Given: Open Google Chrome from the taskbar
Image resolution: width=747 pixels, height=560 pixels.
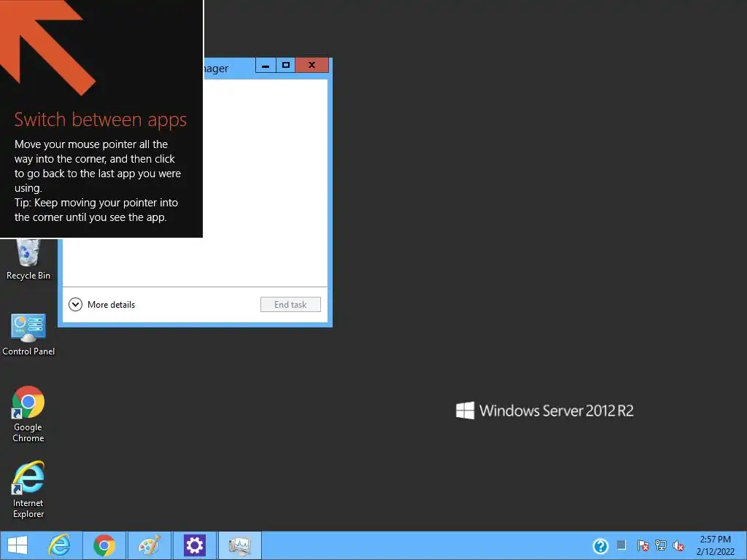Looking at the screenshot, I should click(x=104, y=545).
